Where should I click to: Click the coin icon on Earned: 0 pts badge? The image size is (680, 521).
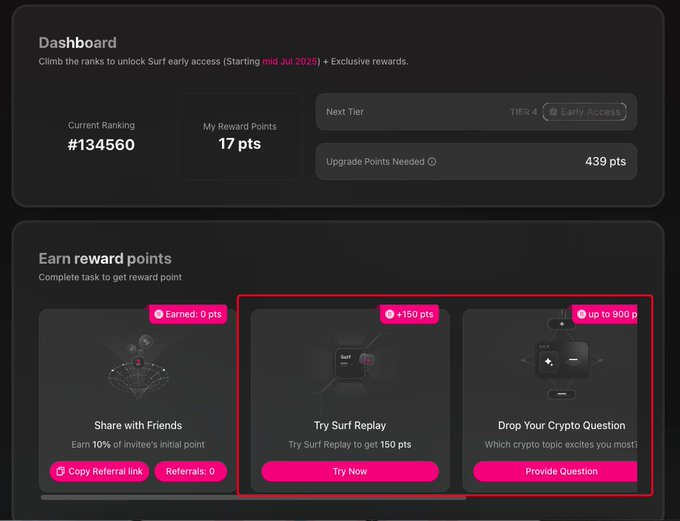(x=159, y=314)
